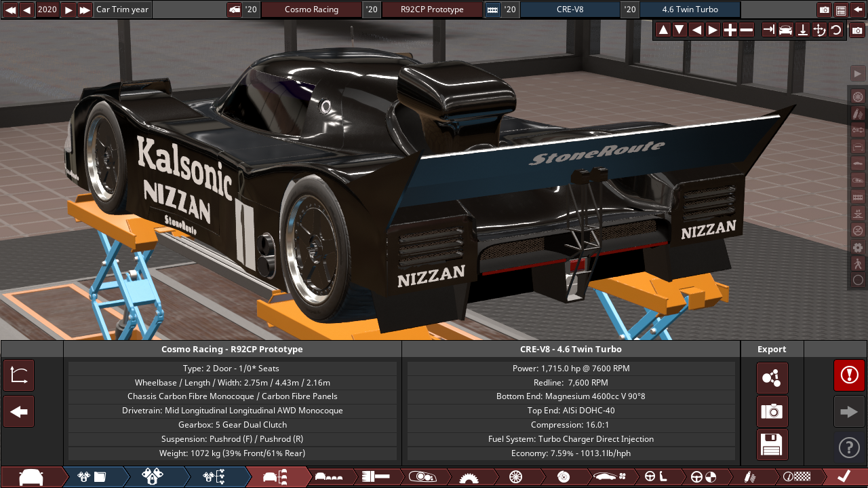
Task: Click the car icon beside Cosmo Racing
Action: (235, 10)
